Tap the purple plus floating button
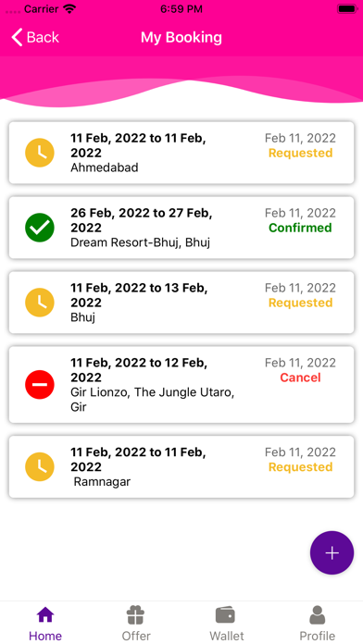 332,552
